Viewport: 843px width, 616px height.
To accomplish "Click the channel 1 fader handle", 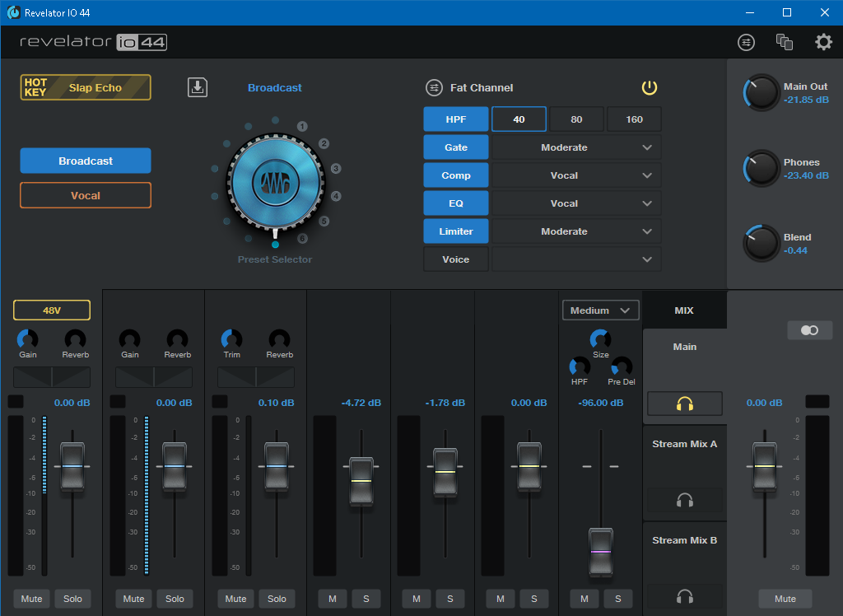I will (72, 466).
